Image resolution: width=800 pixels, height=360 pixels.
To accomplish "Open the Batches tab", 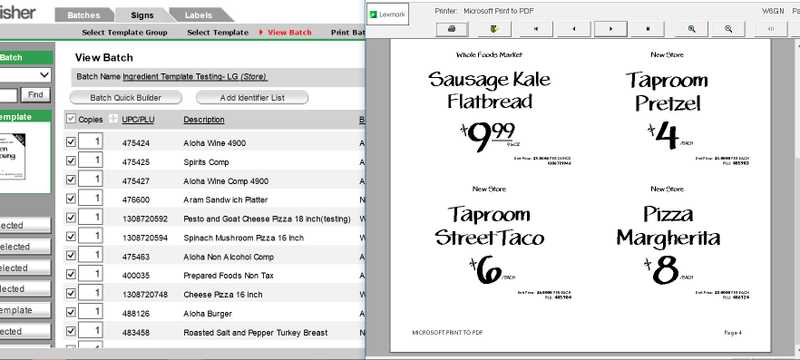I will [x=84, y=15].
